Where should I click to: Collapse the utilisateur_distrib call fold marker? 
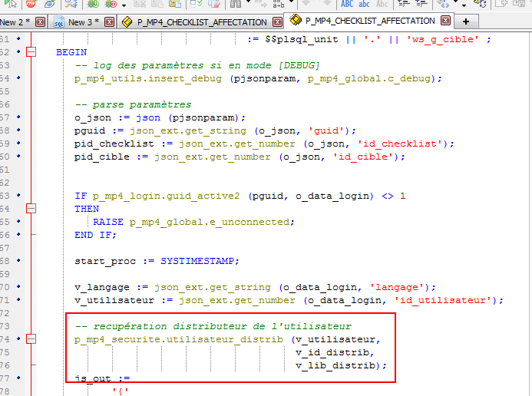[x=31, y=339]
